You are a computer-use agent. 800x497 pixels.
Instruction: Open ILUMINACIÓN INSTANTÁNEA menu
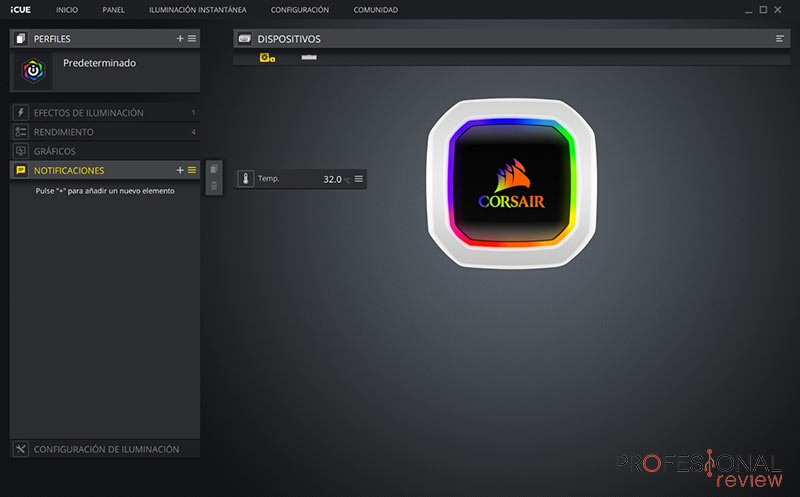(197, 10)
